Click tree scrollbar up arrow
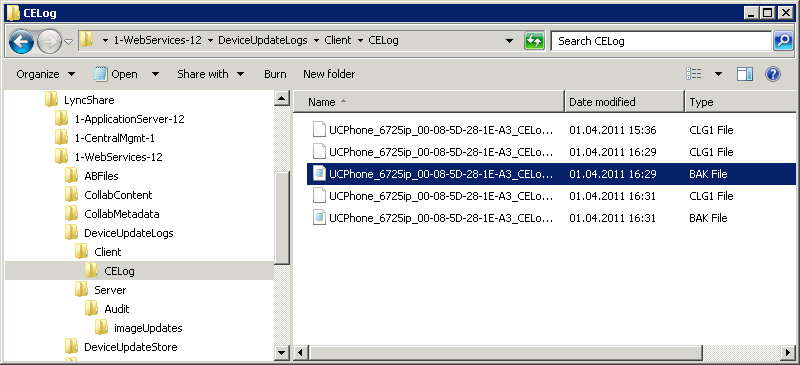This screenshot has height=365, width=800. tap(282, 99)
